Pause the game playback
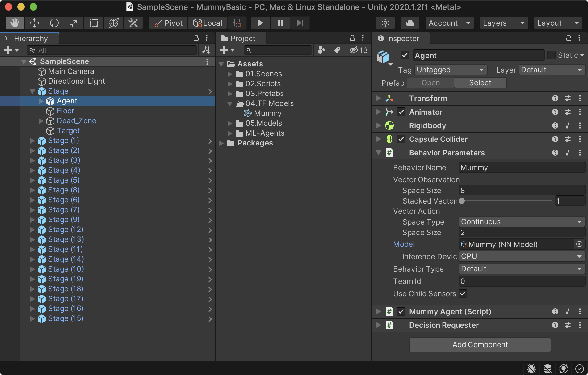588x375 pixels. click(280, 23)
